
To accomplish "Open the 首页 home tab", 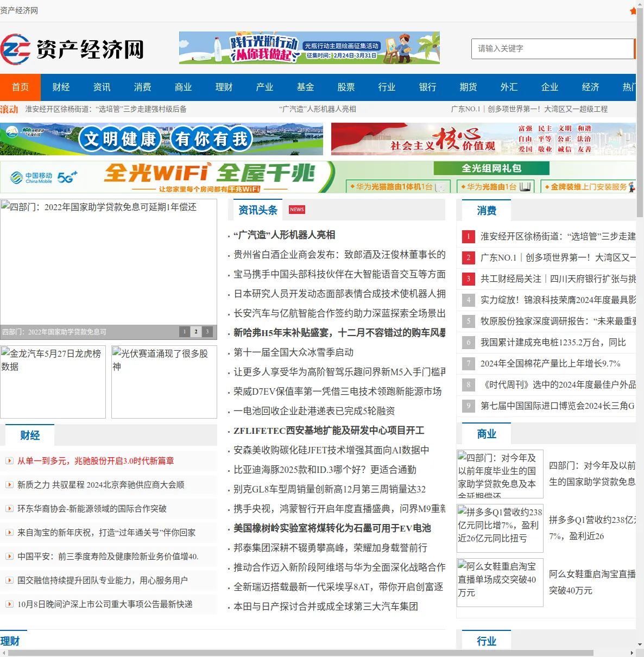I will (x=20, y=87).
